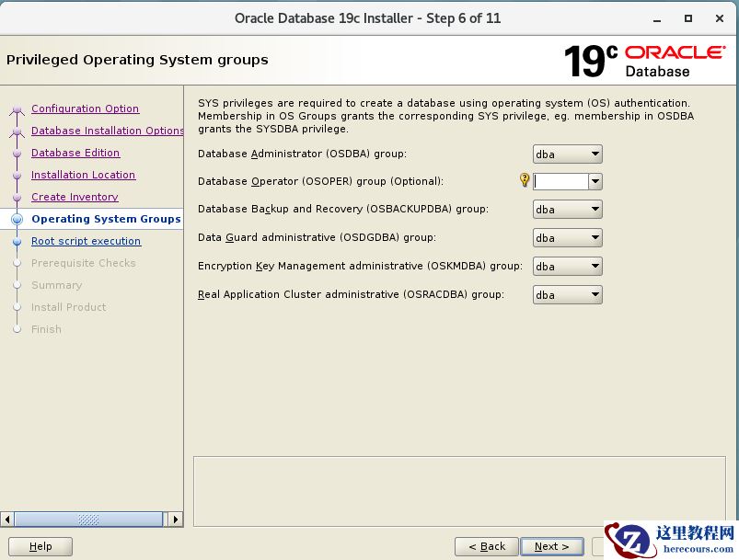The height and width of the screenshot is (560, 739).
Task: Click the disabled Finish step
Action: [x=46, y=329]
